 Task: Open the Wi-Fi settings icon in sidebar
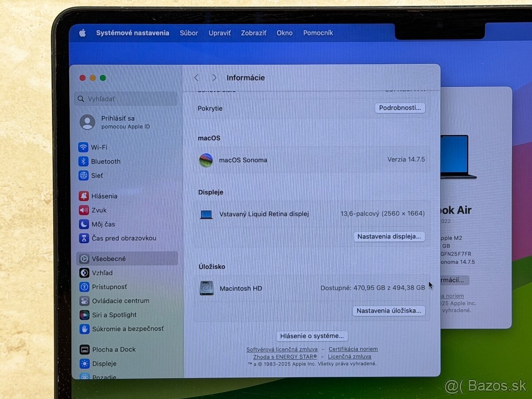(x=83, y=147)
